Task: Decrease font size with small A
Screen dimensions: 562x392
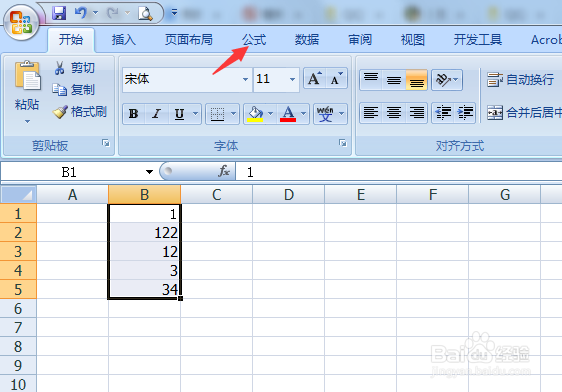Action: click(x=336, y=79)
